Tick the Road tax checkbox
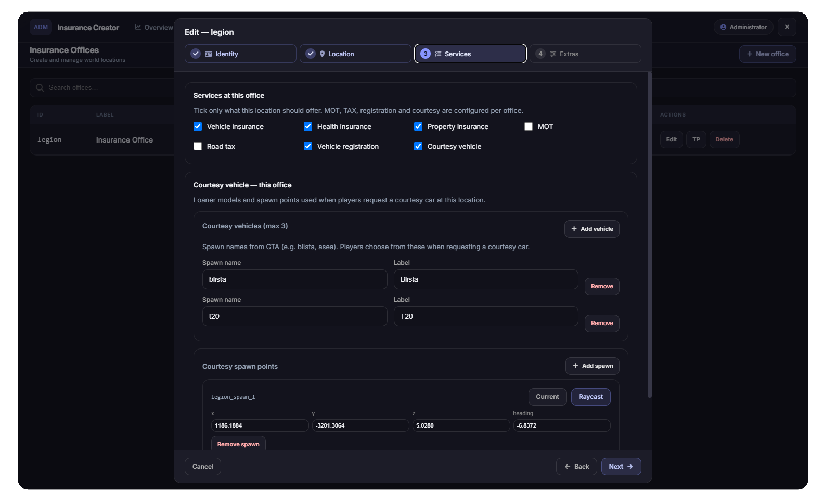Viewport: 824px width, 504px height. [x=198, y=146]
